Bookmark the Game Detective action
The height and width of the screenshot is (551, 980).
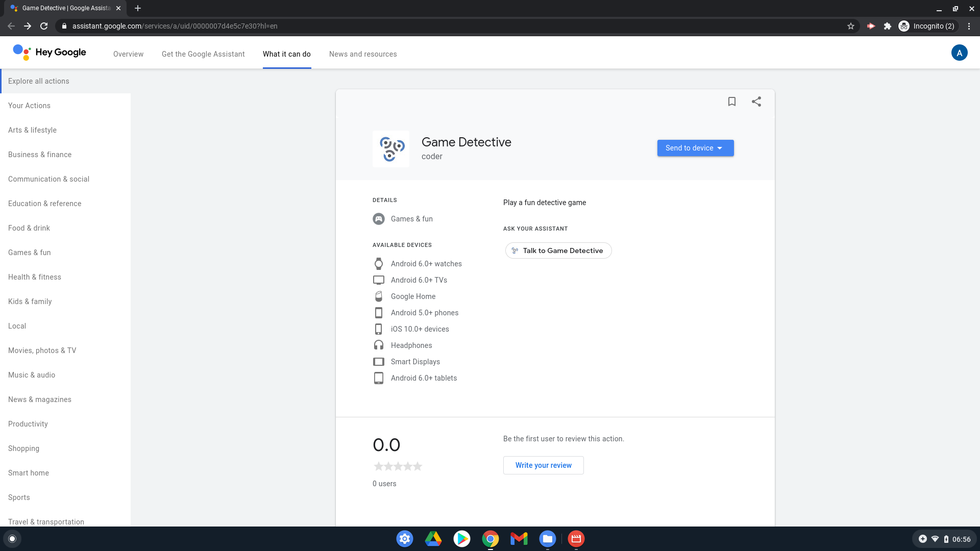tap(731, 102)
